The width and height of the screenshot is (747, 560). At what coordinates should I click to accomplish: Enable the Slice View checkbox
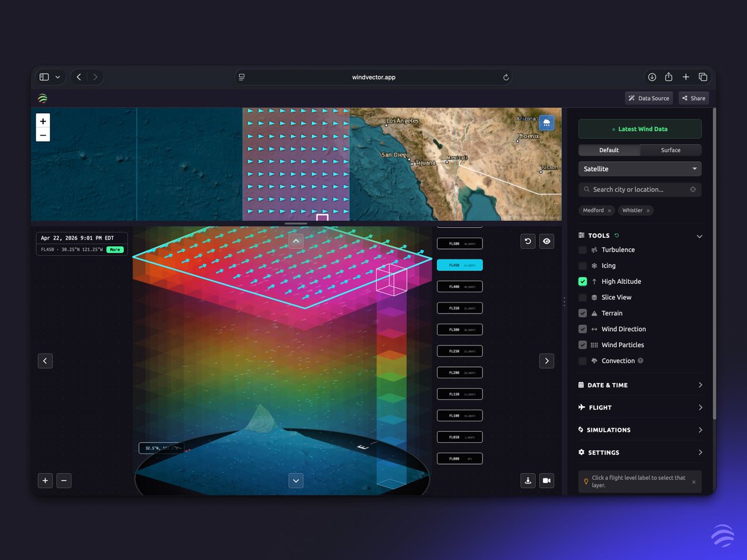tap(583, 297)
